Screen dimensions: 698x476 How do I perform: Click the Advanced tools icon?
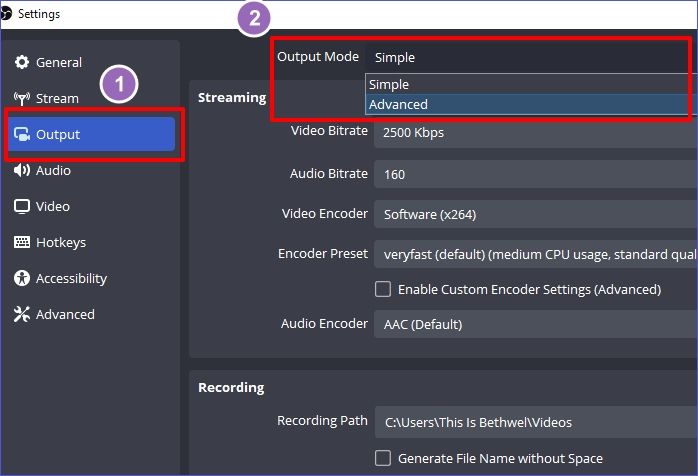click(21, 314)
